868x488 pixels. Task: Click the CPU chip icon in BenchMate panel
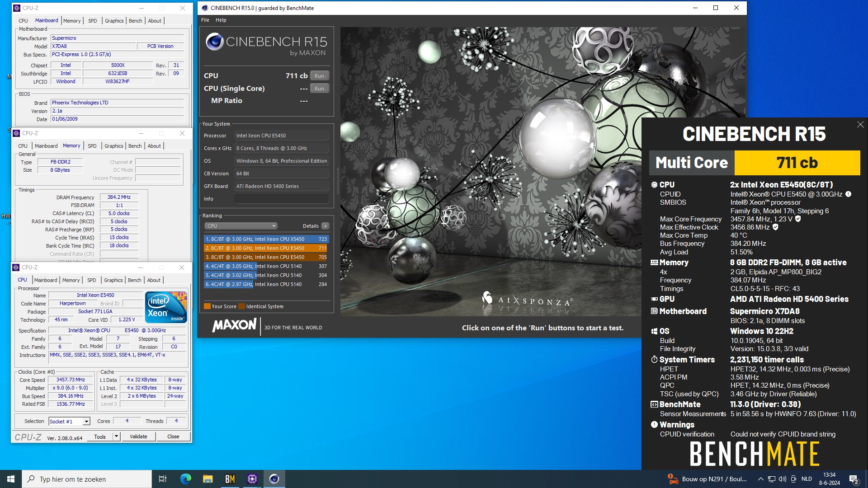tap(654, 185)
